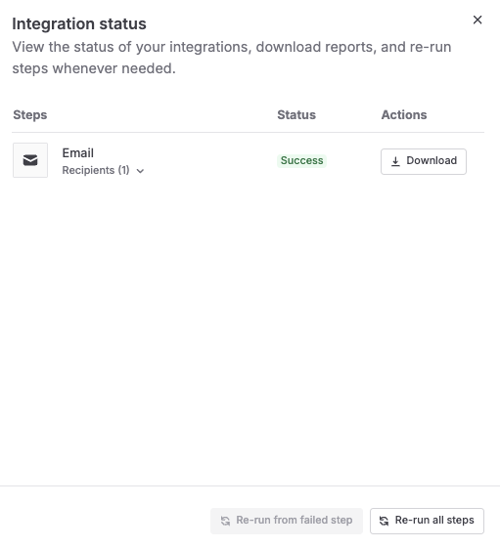Screen dimensions: 500x548
Task: Click the Status column header
Action: (x=296, y=115)
